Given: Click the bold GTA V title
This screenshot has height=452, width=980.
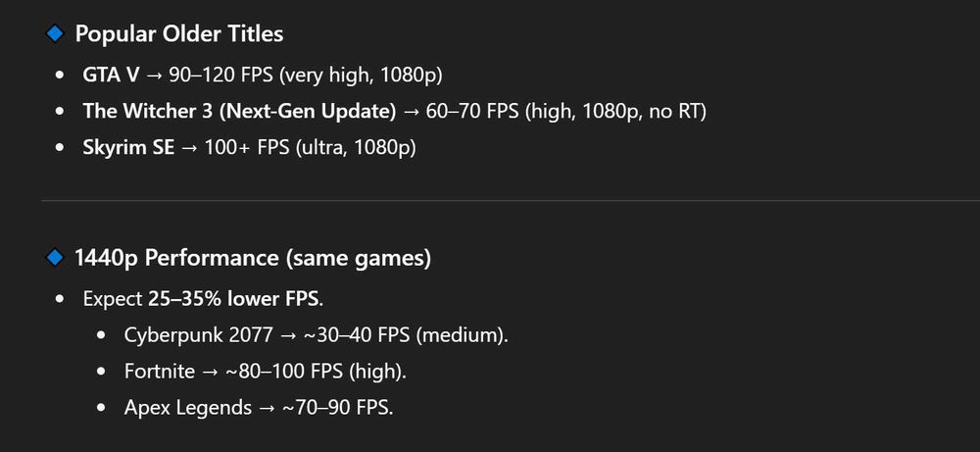Looking at the screenshot, I should pos(111,74).
